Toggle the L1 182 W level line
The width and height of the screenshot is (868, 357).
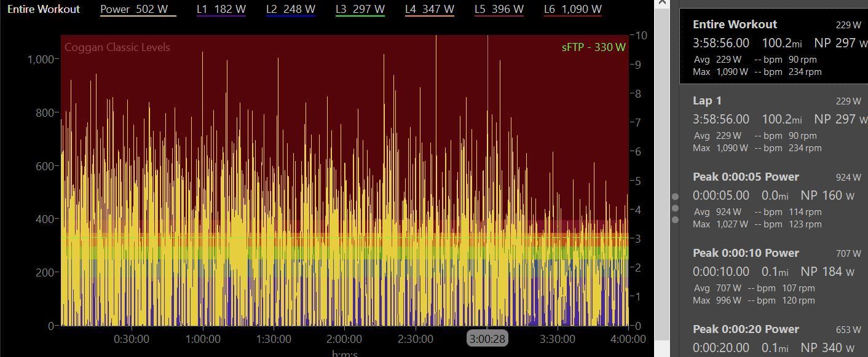coord(221,9)
